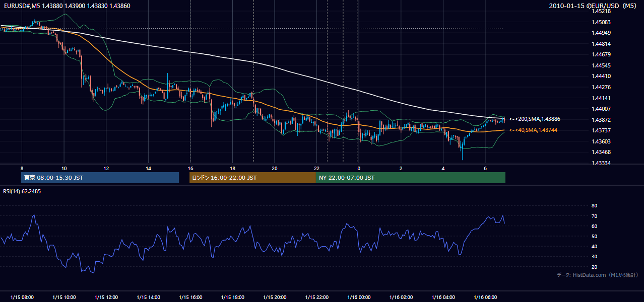Click price axis value 1.43737

point(601,130)
